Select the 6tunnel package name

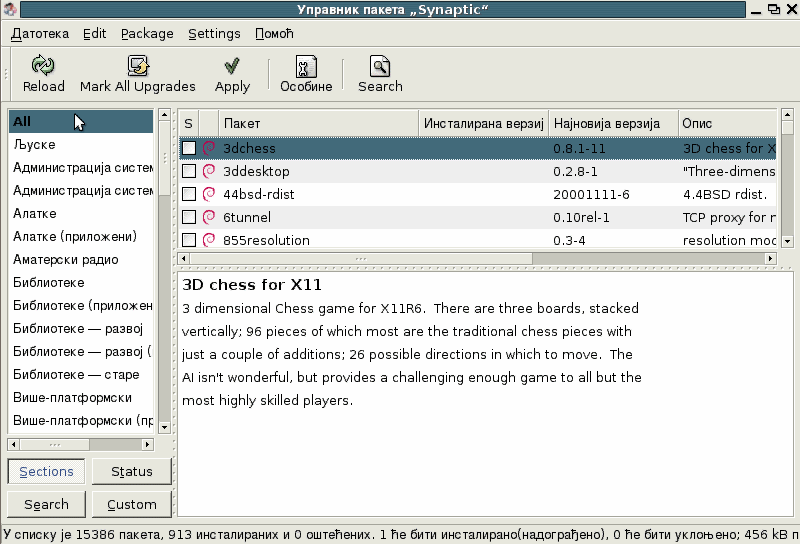click(247, 217)
